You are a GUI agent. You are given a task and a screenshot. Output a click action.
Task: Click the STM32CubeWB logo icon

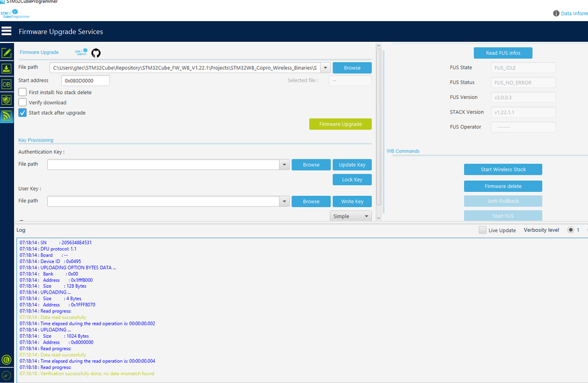[x=81, y=52]
